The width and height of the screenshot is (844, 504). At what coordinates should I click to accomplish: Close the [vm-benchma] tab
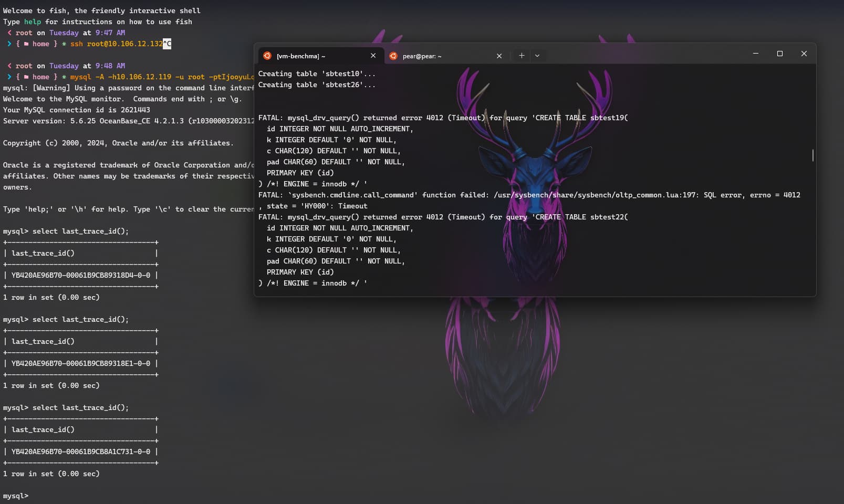[373, 56]
